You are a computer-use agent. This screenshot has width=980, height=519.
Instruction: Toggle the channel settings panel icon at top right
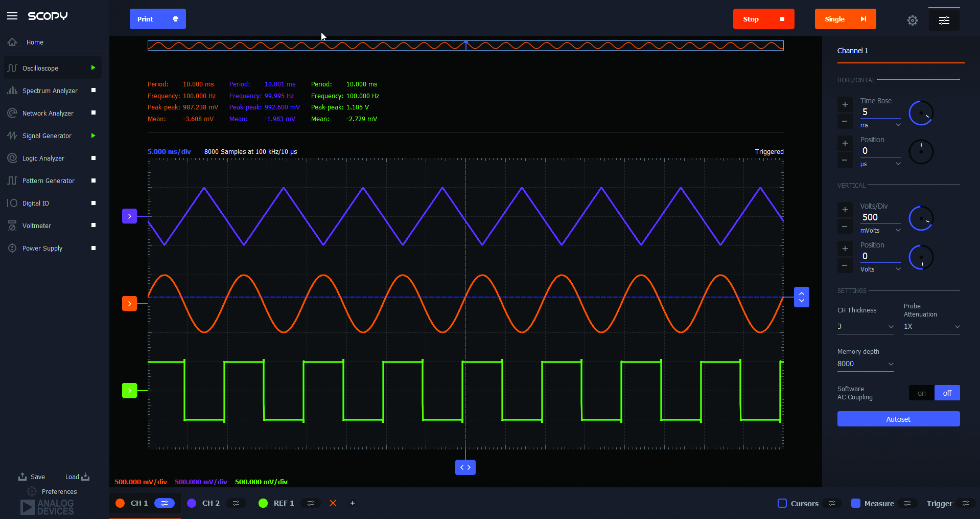pyautogui.click(x=944, y=20)
